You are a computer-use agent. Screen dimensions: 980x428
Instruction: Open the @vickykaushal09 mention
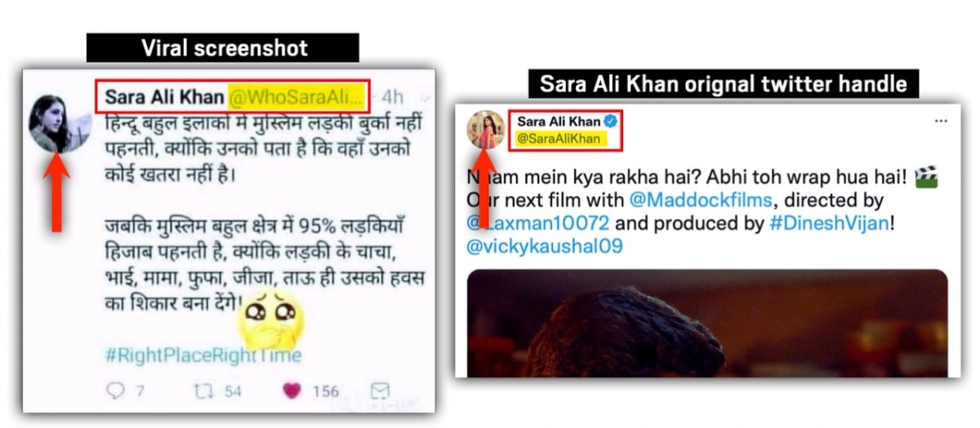coord(545,245)
